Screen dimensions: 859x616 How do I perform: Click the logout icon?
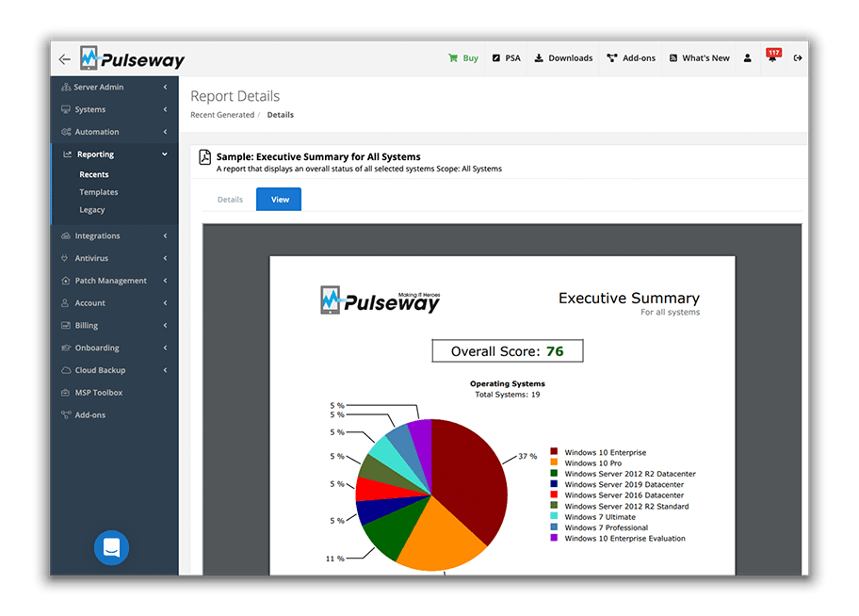(798, 58)
